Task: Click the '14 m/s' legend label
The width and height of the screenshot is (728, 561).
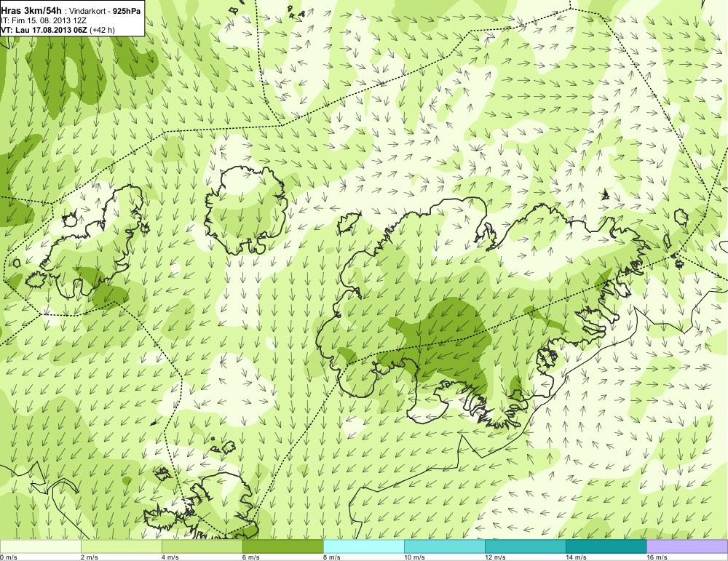Action: pos(576,557)
